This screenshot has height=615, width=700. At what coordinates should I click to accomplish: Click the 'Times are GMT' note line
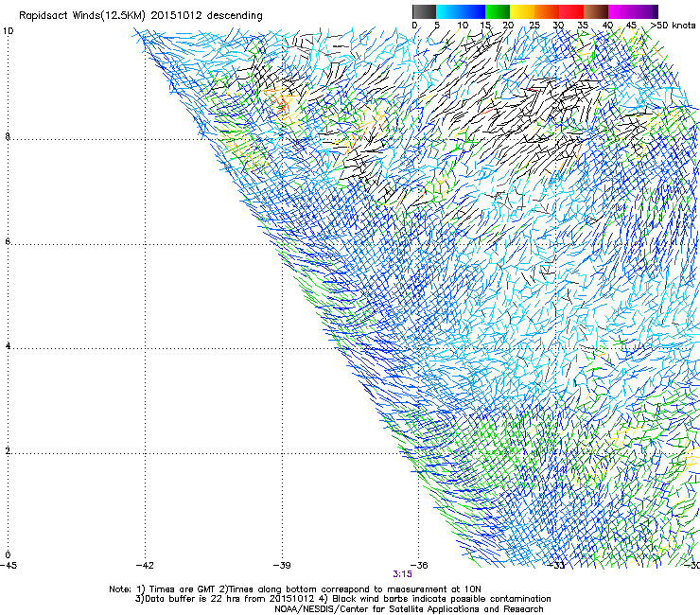[294, 589]
